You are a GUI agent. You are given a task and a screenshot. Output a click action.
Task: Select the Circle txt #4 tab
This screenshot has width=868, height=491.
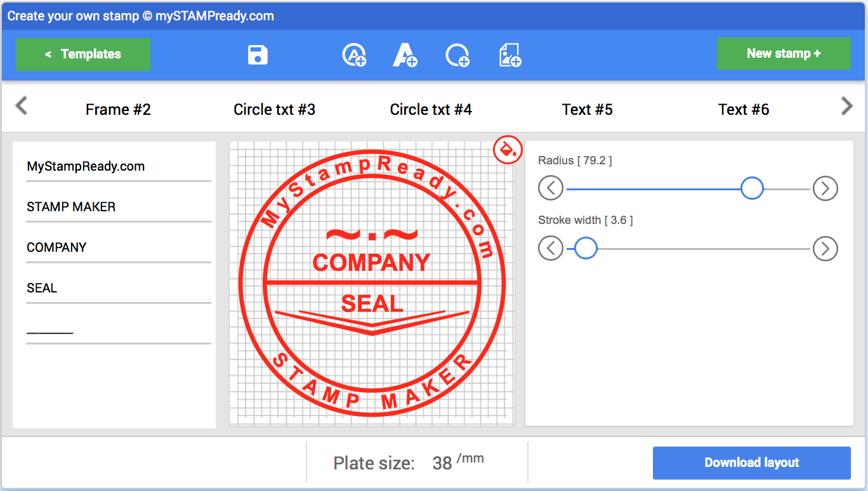coord(431,110)
